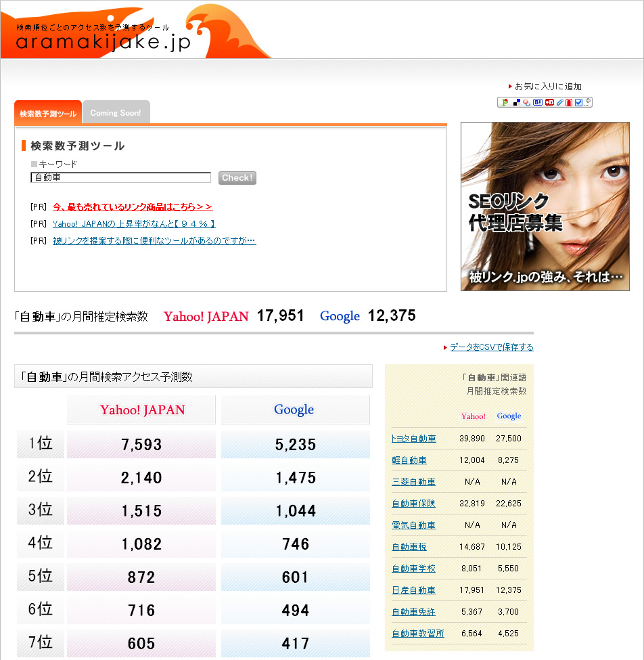Click the monthly Google total 12,375 in the headline
Viewport: 644px width, 660px height.
coord(392,315)
